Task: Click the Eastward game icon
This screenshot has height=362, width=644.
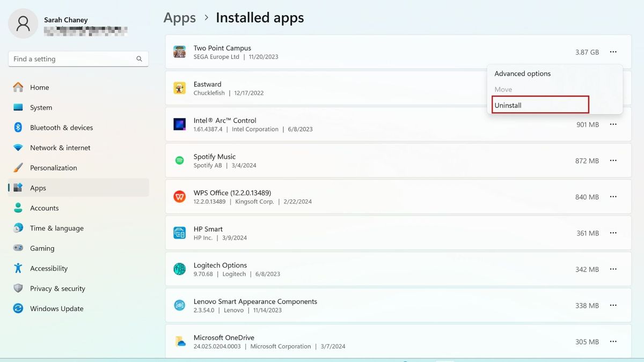Action: (x=179, y=88)
